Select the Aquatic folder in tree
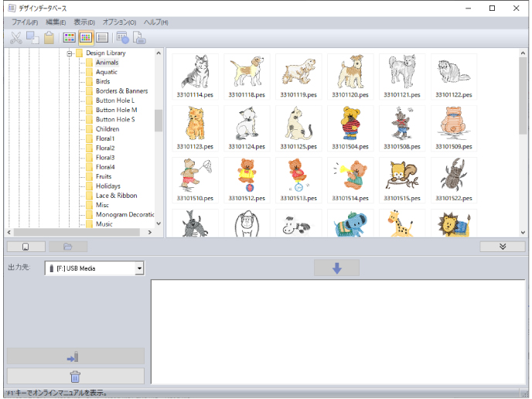532x399 pixels. click(106, 72)
